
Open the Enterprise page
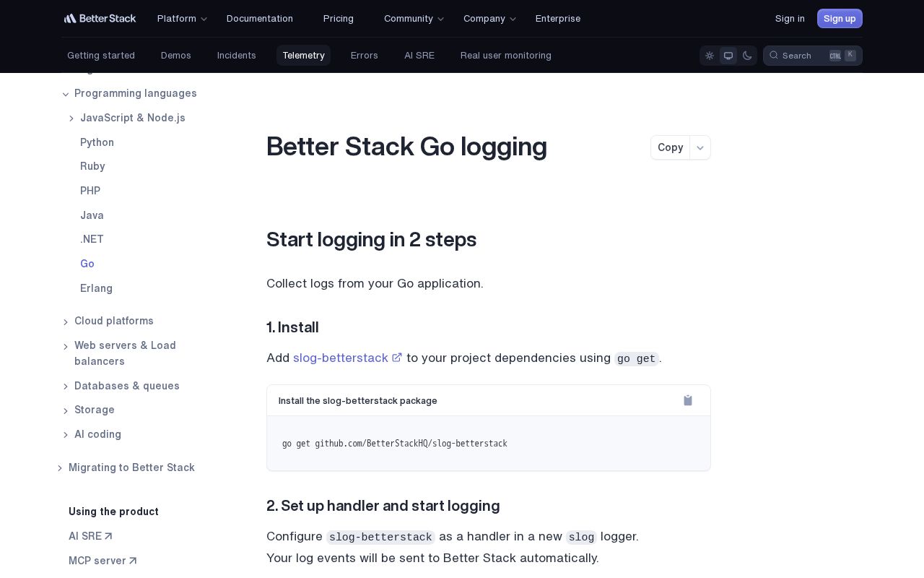558,18
